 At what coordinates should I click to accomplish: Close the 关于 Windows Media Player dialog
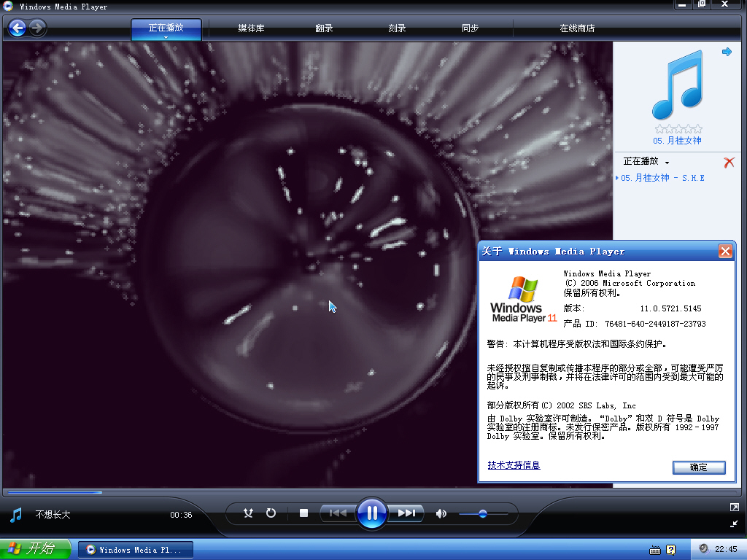(724, 251)
